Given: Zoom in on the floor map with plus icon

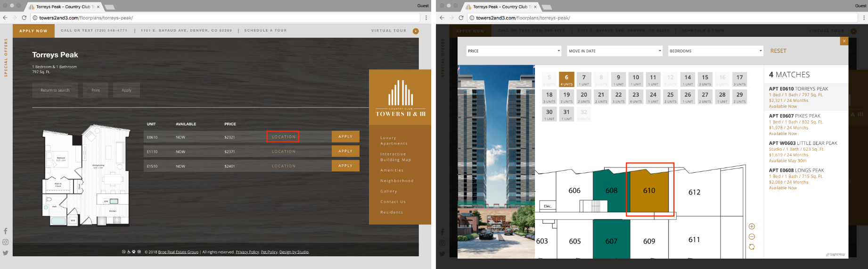Looking at the screenshot, I should [752, 227].
